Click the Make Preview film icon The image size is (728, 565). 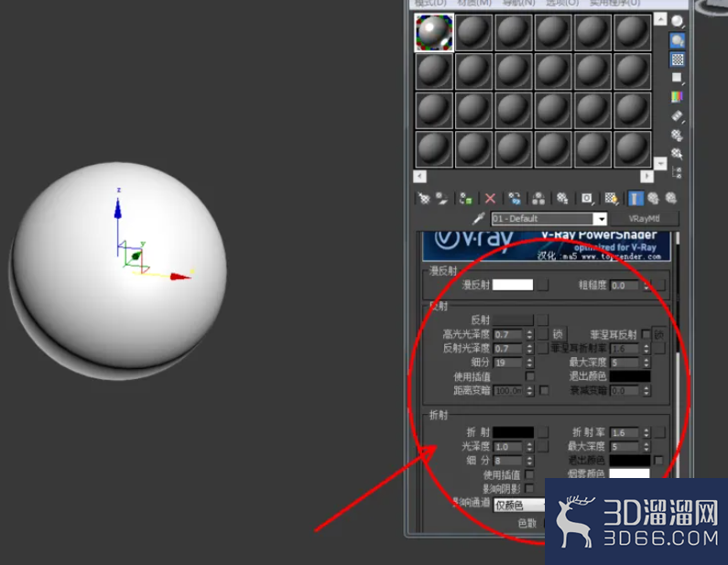pyautogui.click(x=678, y=115)
